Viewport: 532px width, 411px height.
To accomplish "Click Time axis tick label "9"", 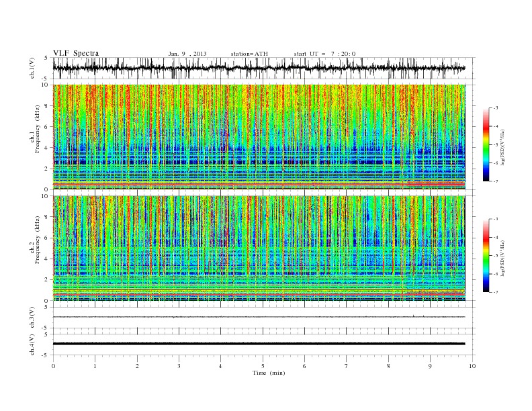I will [x=430, y=366].
